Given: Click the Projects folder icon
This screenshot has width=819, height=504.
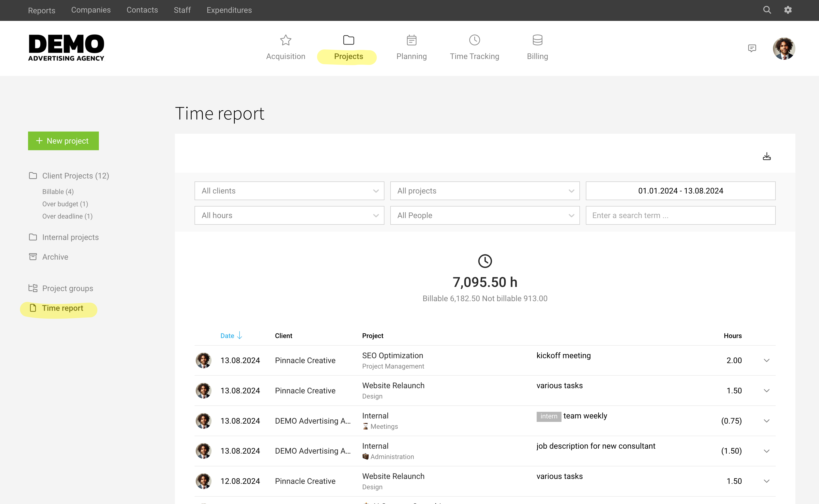Looking at the screenshot, I should (x=349, y=40).
